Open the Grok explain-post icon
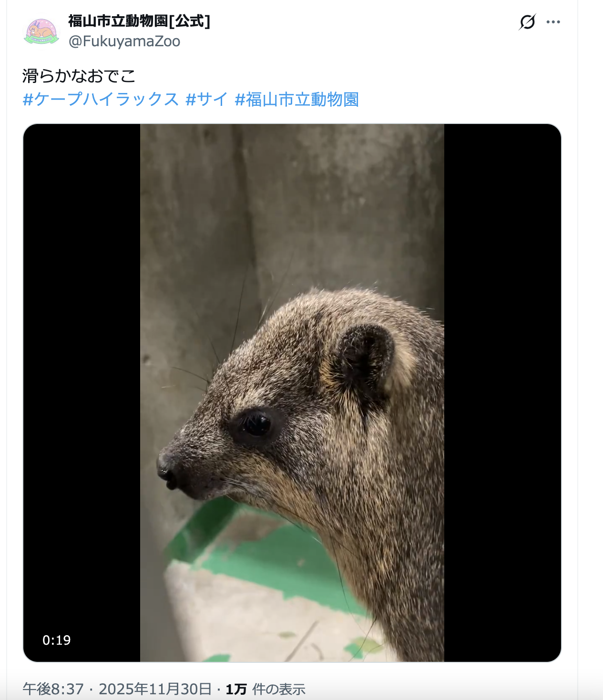This screenshot has width=603, height=700. 527,22
